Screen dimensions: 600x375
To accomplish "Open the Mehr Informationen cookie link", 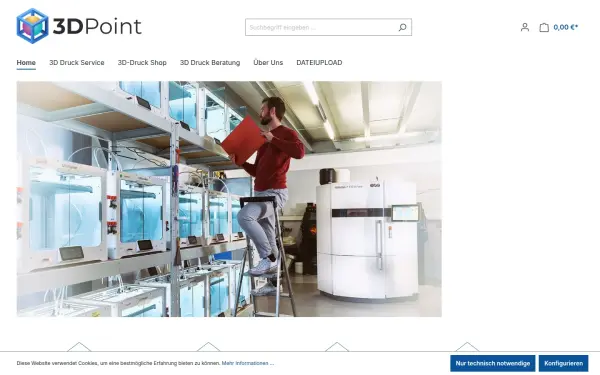I will pos(248,363).
